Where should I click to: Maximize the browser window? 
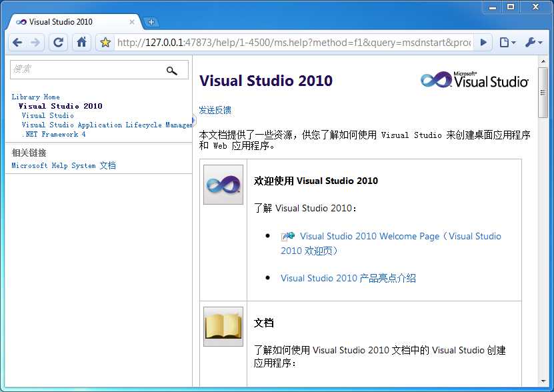coord(511,7)
